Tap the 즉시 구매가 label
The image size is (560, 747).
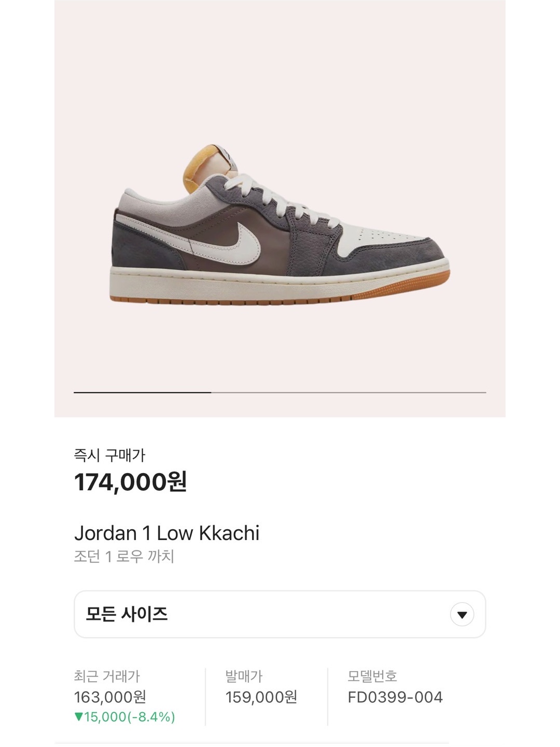point(109,455)
